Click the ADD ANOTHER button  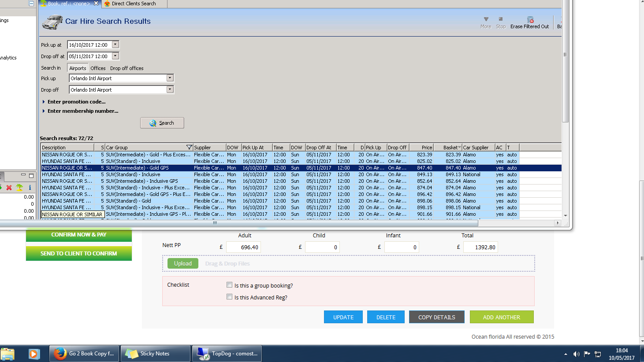click(x=501, y=317)
